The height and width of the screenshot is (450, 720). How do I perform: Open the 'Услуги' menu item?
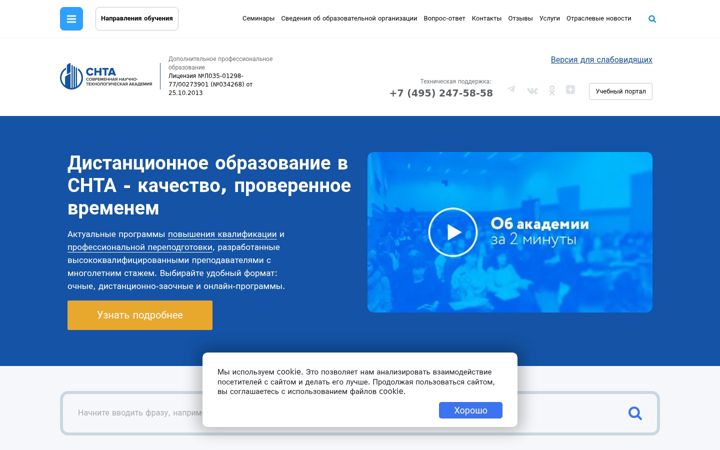(x=549, y=19)
